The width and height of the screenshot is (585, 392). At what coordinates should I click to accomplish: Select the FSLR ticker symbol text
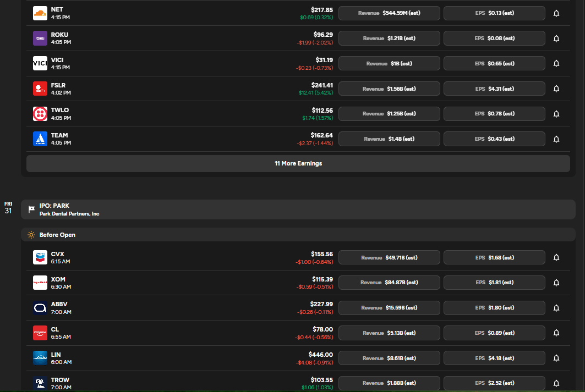click(58, 85)
